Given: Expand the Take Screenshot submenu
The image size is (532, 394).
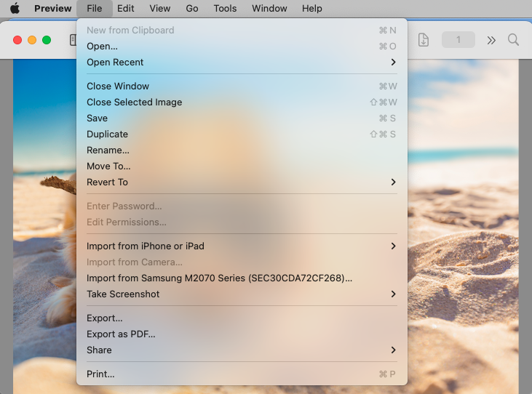Looking at the screenshot, I should [x=242, y=294].
